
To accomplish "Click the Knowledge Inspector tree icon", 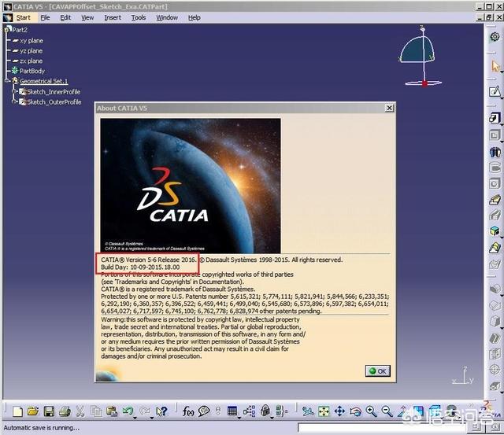I will [249, 411].
